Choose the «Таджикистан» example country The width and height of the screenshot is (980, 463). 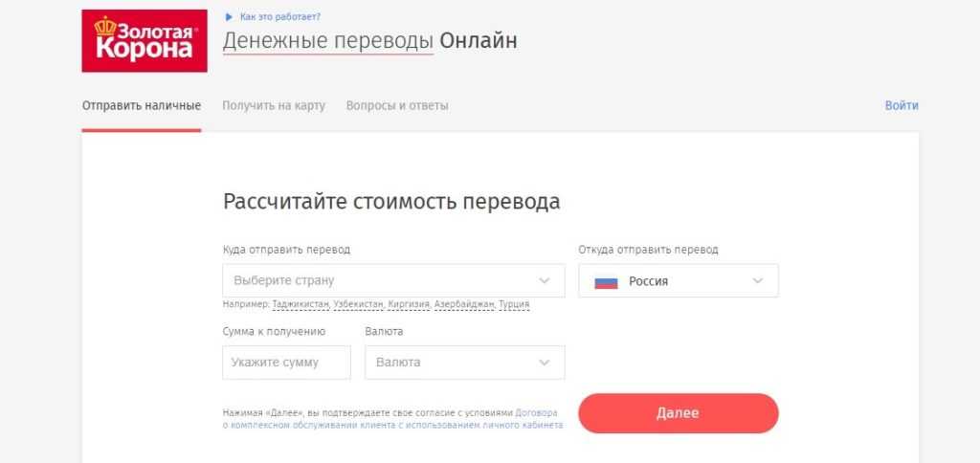point(301,304)
